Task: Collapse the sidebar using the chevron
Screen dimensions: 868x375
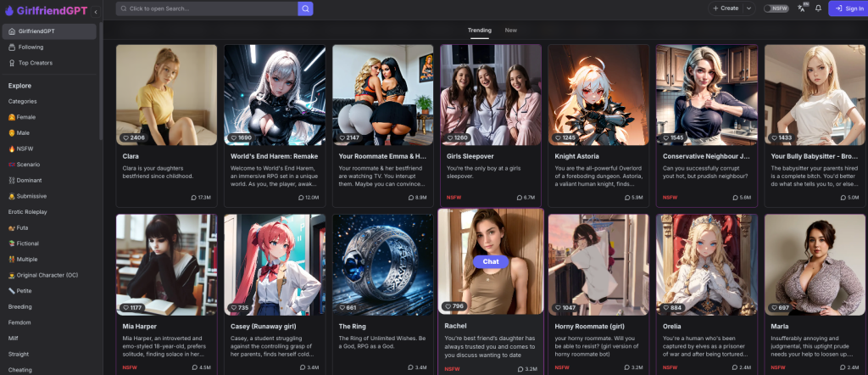Action: click(95, 12)
